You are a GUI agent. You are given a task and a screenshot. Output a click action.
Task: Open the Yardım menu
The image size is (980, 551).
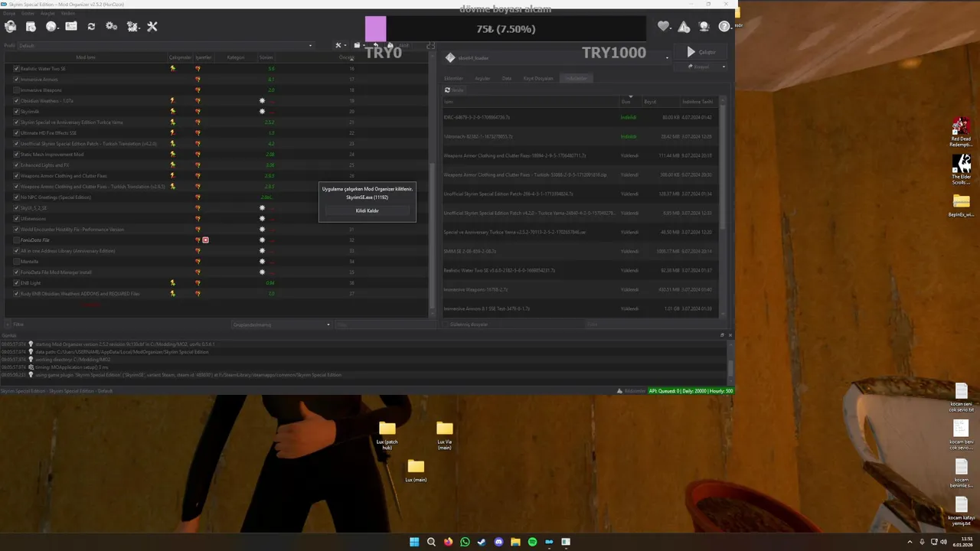68,13
